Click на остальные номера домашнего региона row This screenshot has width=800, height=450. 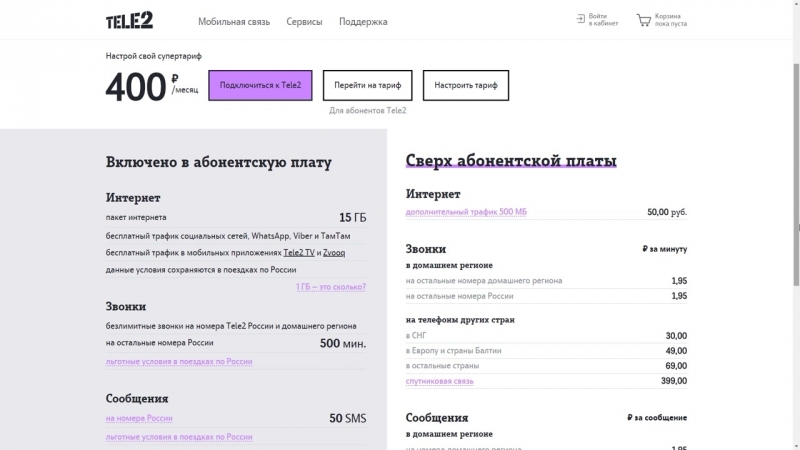[x=546, y=281]
